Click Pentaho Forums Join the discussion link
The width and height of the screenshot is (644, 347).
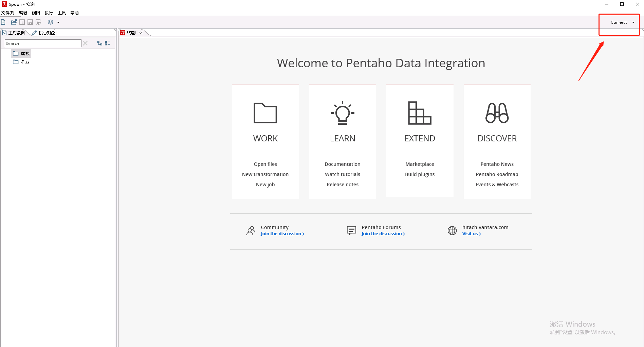point(383,234)
